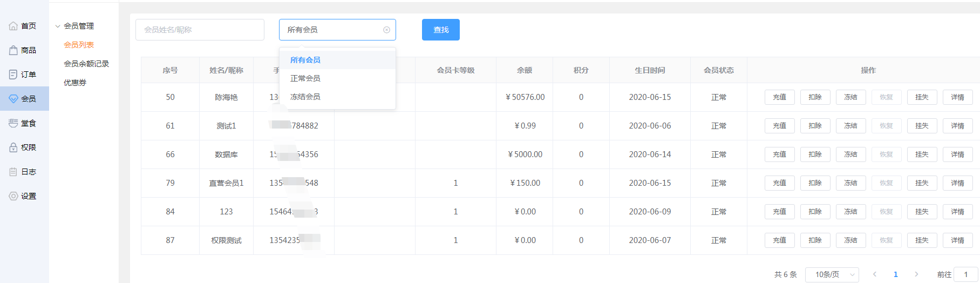Click the 会员 diamond icon
This screenshot has width=980, height=283.
coord(13,99)
